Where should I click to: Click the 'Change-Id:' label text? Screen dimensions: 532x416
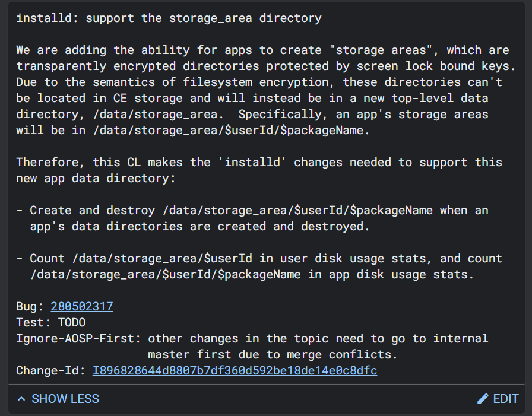tap(50, 370)
